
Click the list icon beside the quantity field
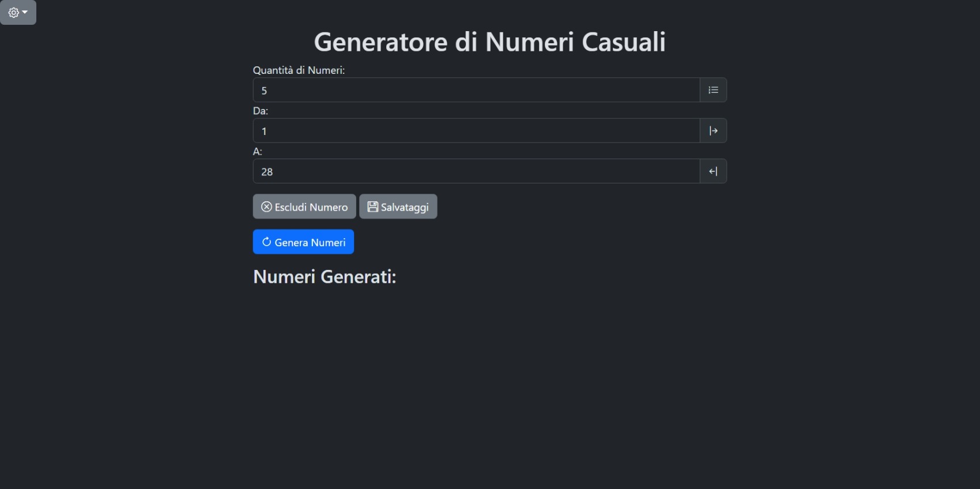(713, 90)
